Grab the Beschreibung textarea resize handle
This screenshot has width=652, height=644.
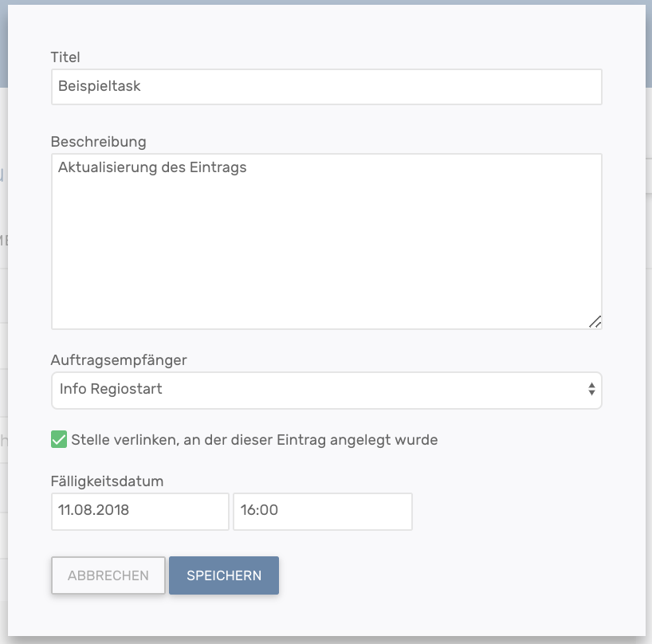[595, 322]
